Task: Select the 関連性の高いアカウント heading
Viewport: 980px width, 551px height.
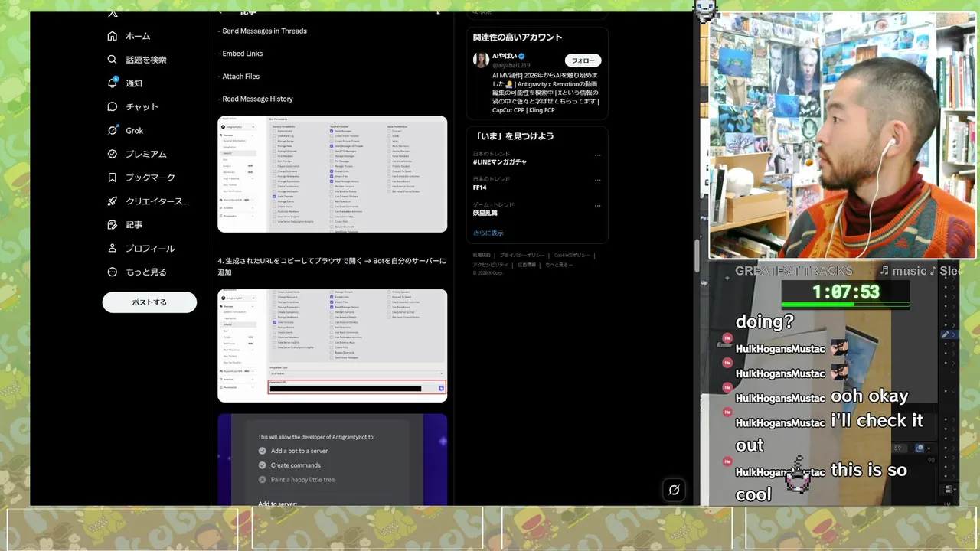Action: (x=518, y=37)
